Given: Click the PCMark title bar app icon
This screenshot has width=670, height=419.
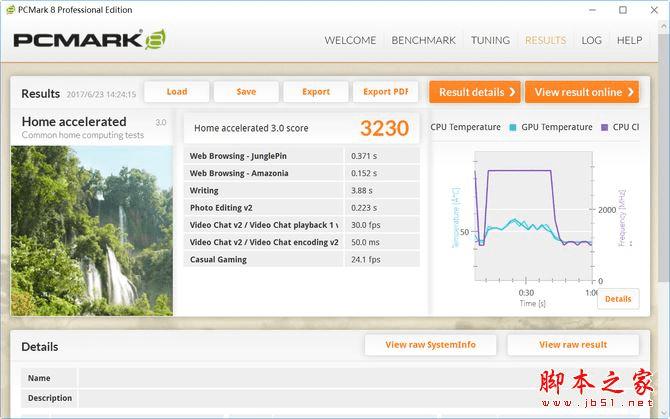Looking at the screenshot, I should point(10,10).
